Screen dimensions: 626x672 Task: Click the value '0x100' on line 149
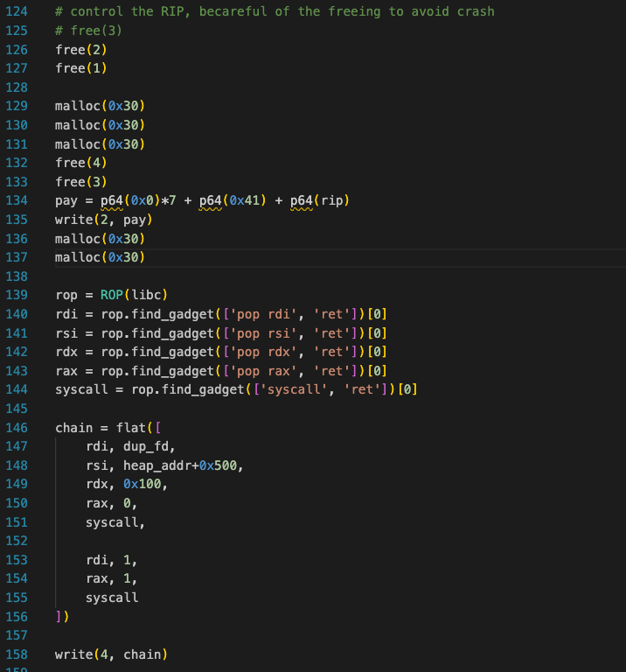pyautogui.click(x=143, y=484)
